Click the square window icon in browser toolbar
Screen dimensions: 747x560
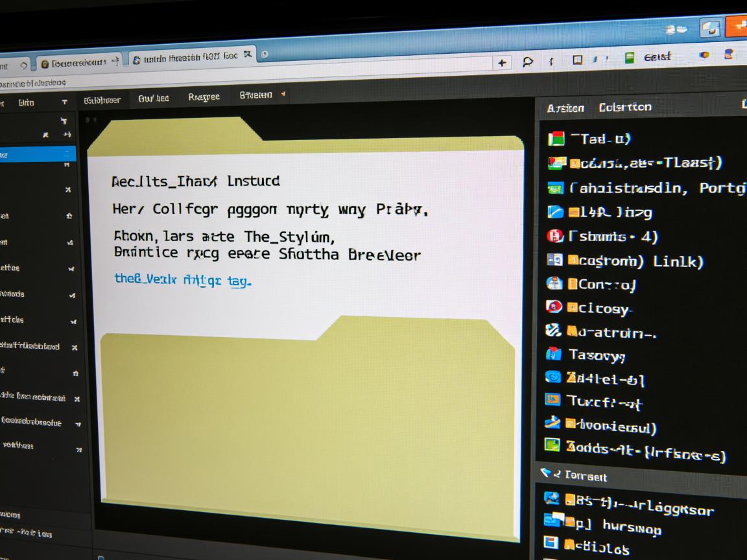point(577,60)
